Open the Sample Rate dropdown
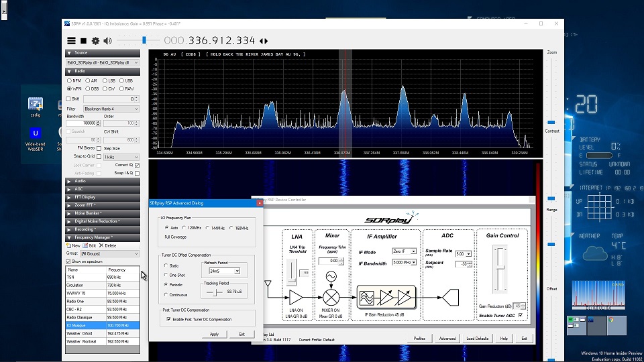Screen dimensions: 644x362 pyautogui.click(x=463, y=254)
